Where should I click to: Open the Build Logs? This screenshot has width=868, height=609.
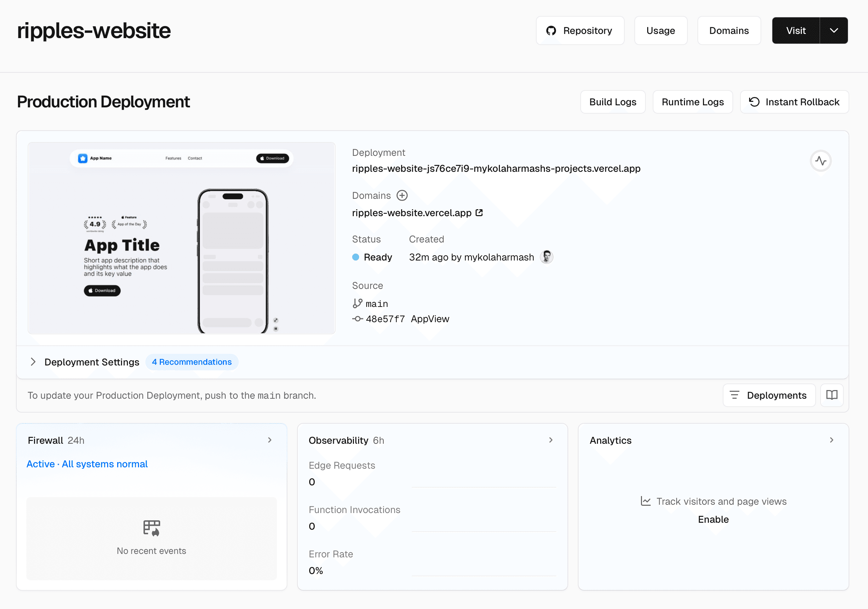[613, 101]
